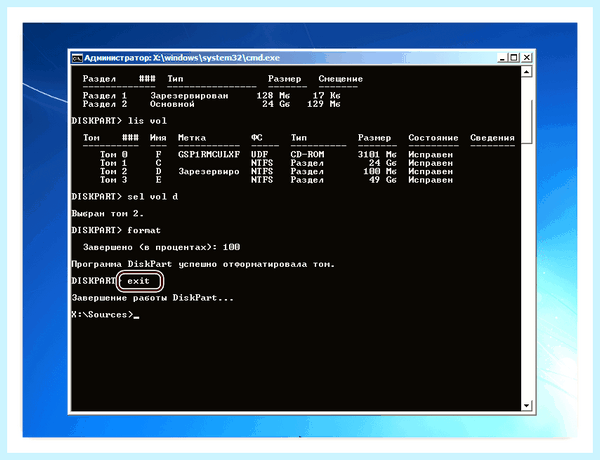The height and width of the screenshot is (460, 600).
Task: Click the vertical scrollbar thumb
Action: [527, 122]
